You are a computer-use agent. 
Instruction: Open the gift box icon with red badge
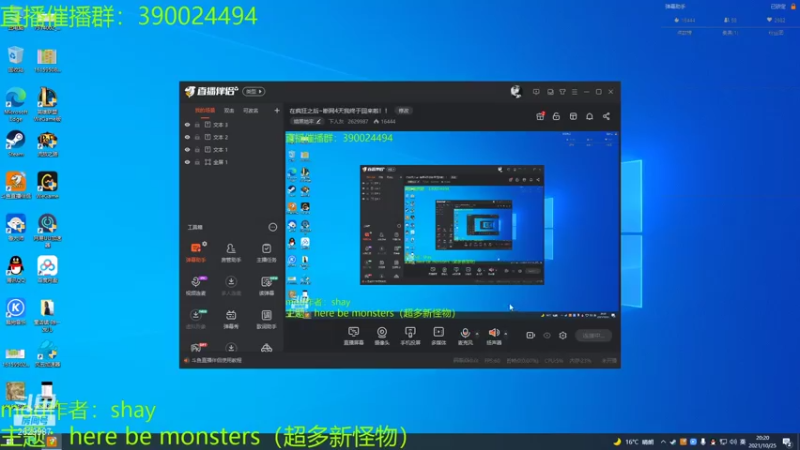tap(540, 116)
